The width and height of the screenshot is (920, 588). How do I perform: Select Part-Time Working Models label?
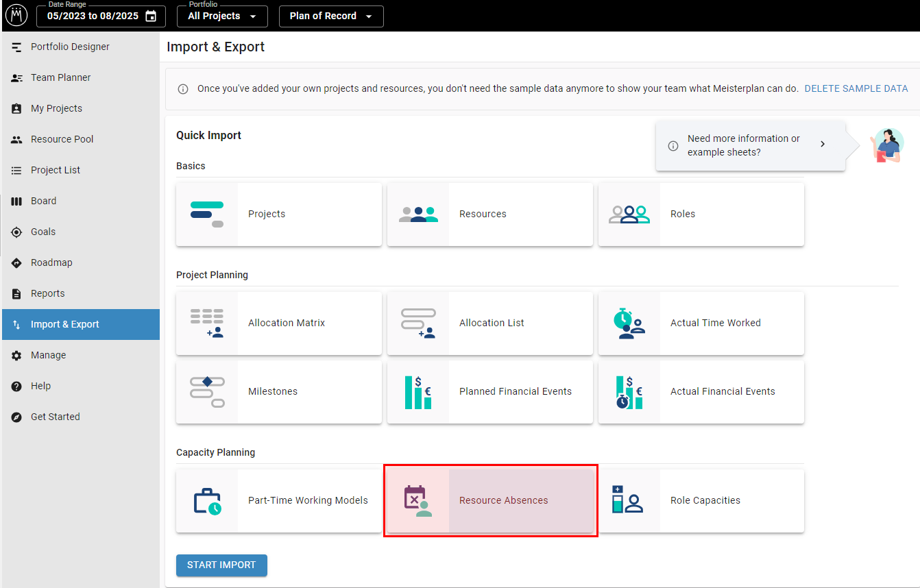(x=308, y=501)
